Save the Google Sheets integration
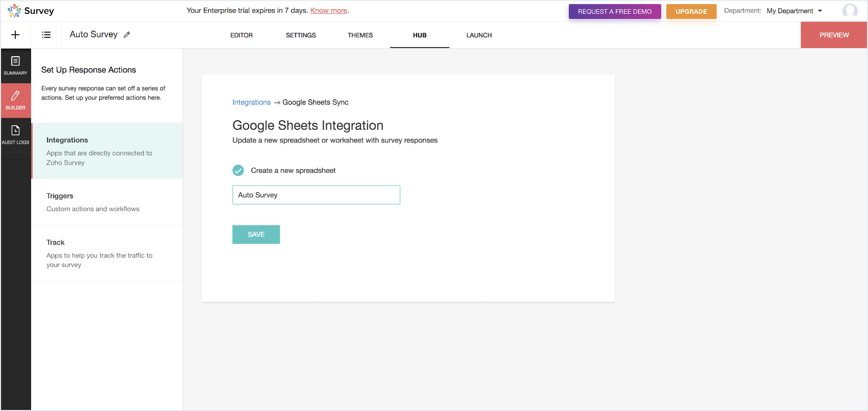This screenshot has width=868, height=411. (x=256, y=234)
